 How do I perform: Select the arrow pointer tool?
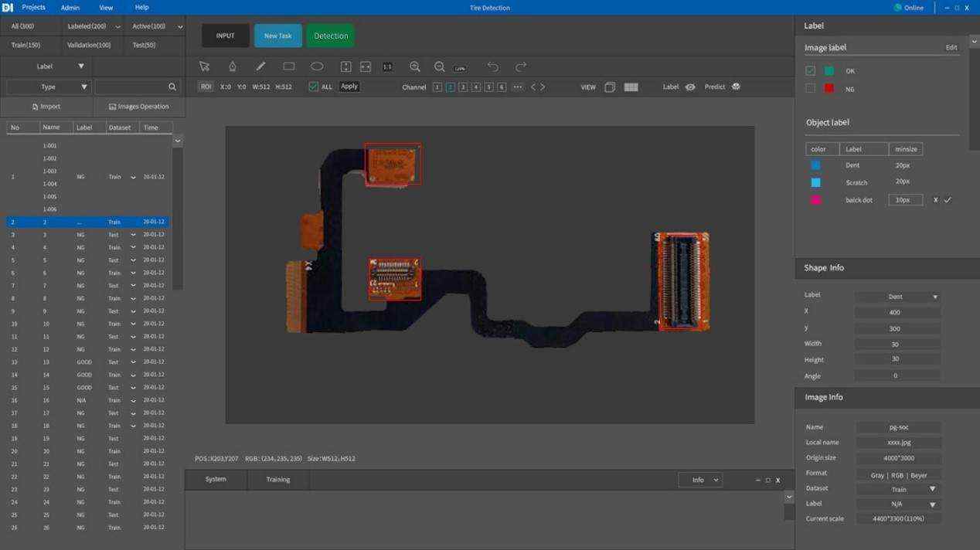204,66
